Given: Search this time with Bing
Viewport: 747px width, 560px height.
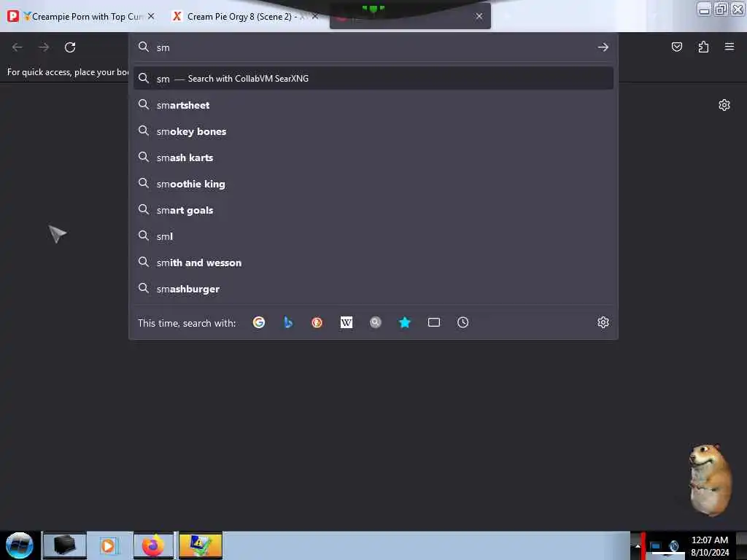Looking at the screenshot, I should tap(287, 322).
